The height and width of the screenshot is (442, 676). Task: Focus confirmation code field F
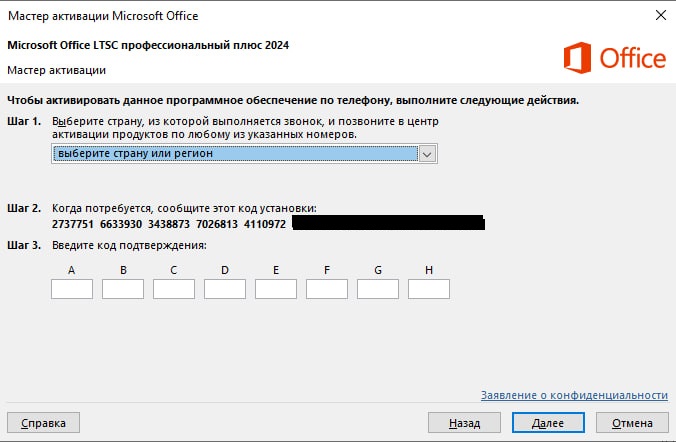point(327,289)
